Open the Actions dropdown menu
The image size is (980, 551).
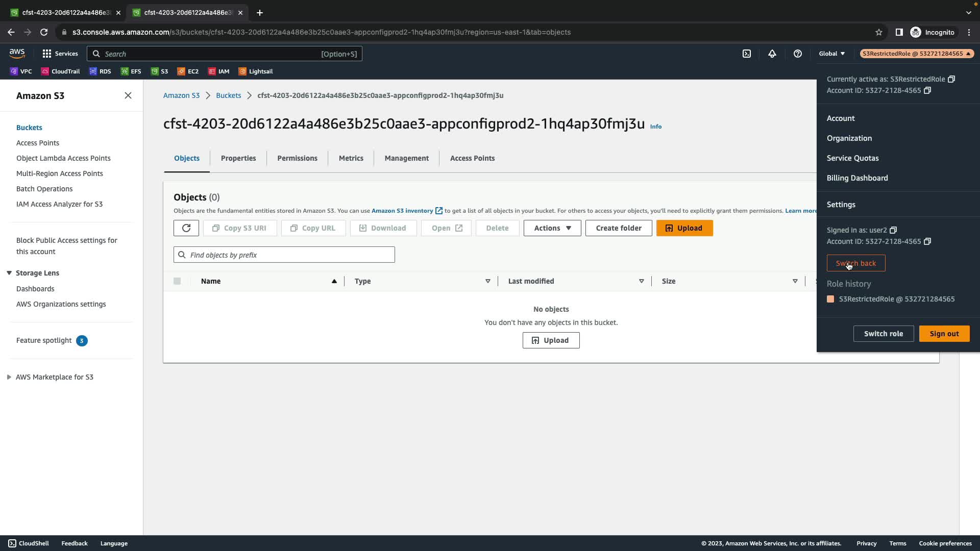[552, 228]
